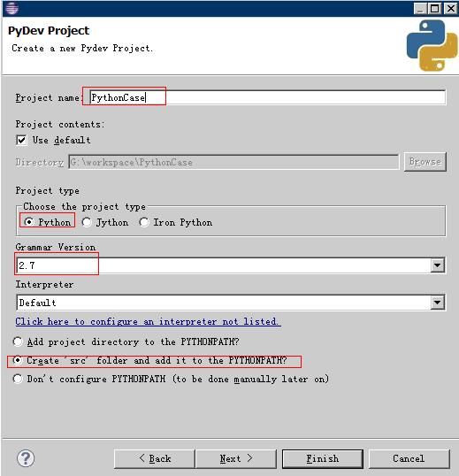Maximize the PyDev Project dialog
The height and width of the screenshot is (476, 459).
(435, 8)
